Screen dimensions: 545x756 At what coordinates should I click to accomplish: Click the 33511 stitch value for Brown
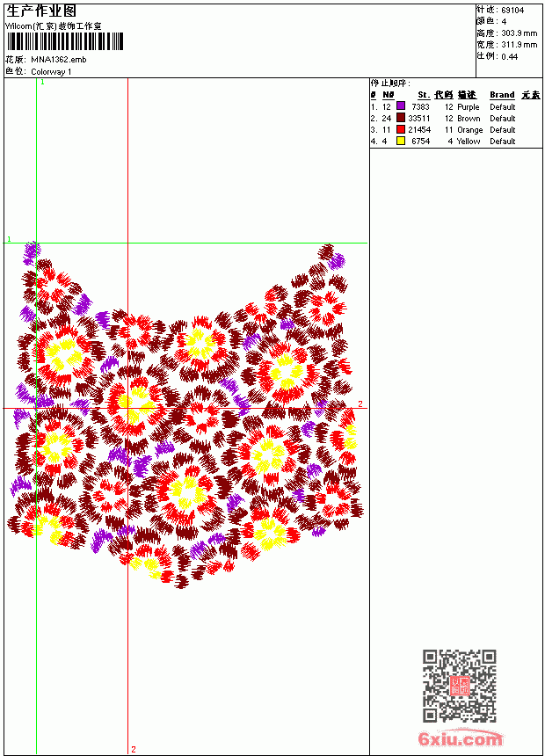[x=418, y=118]
